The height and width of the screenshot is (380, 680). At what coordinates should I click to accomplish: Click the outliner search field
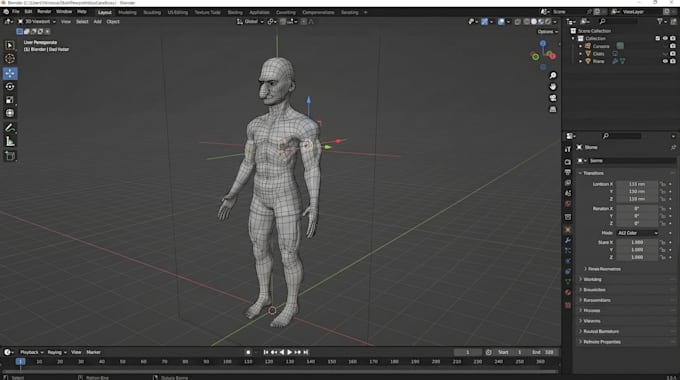pos(619,21)
